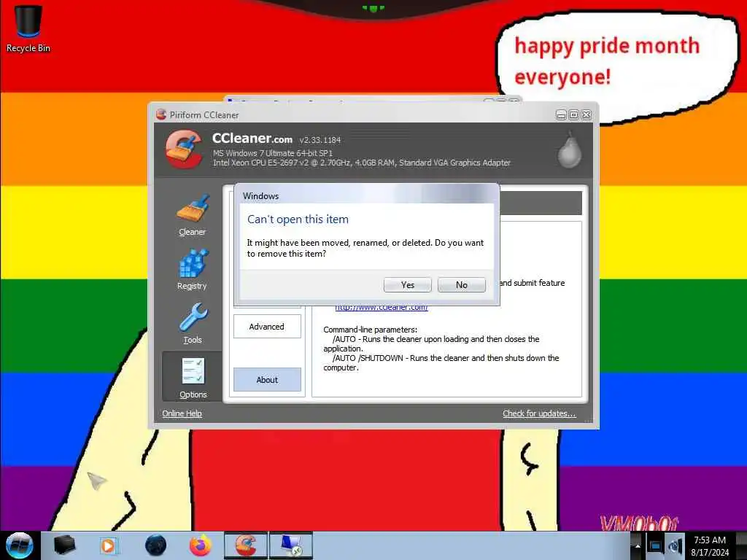The height and width of the screenshot is (560, 747).
Task: Click the volume speaker tray icon
Action: tap(675, 545)
